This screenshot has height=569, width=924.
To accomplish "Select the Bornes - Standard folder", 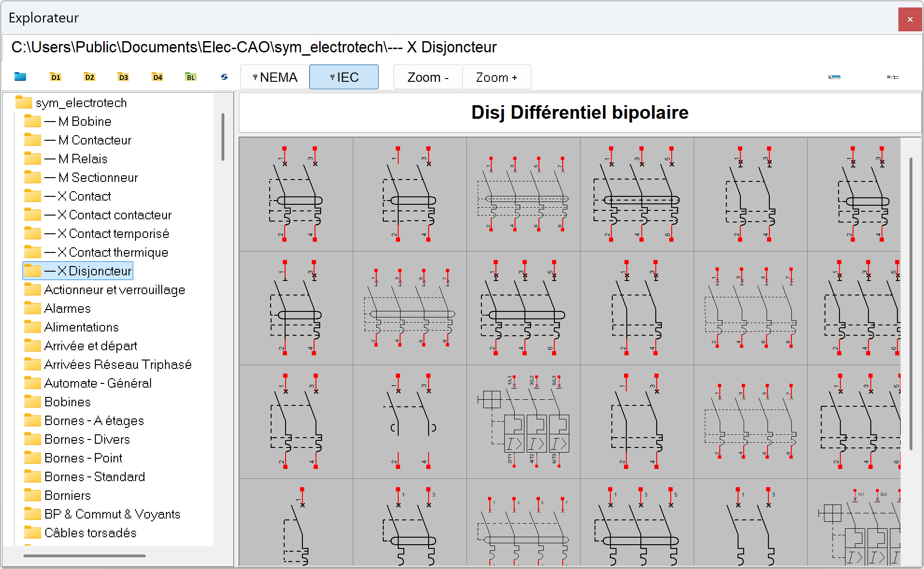I will (94, 477).
